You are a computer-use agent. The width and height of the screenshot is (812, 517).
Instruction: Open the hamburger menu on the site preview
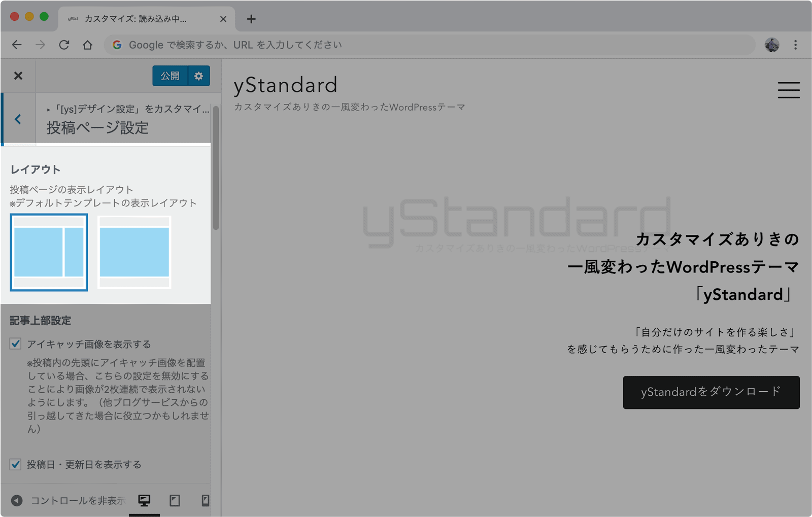(x=789, y=90)
